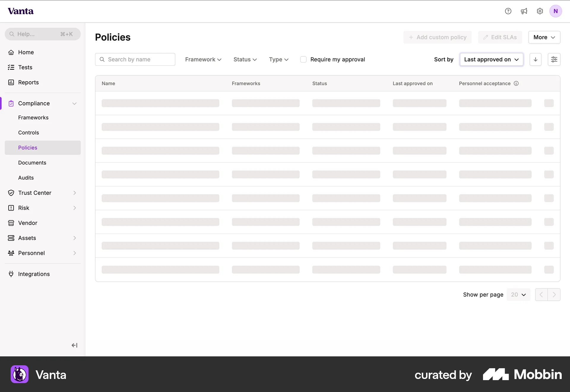
Task: Download policies via the download arrow icon
Action: pyautogui.click(x=535, y=59)
